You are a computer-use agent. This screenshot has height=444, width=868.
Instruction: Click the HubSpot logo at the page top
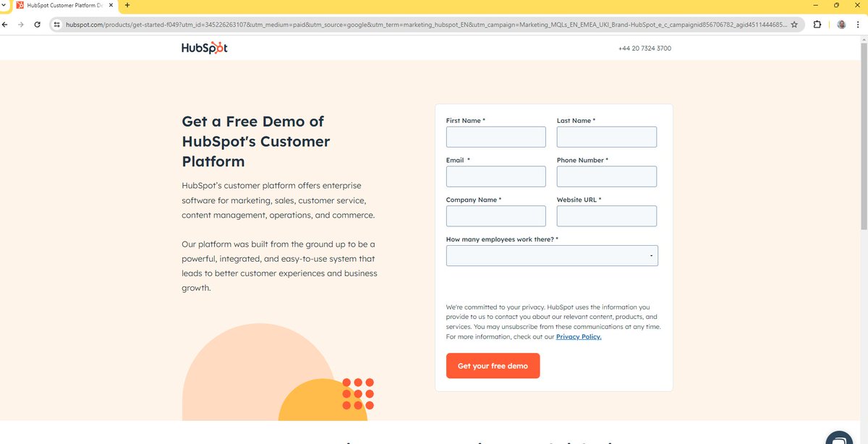point(204,48)
